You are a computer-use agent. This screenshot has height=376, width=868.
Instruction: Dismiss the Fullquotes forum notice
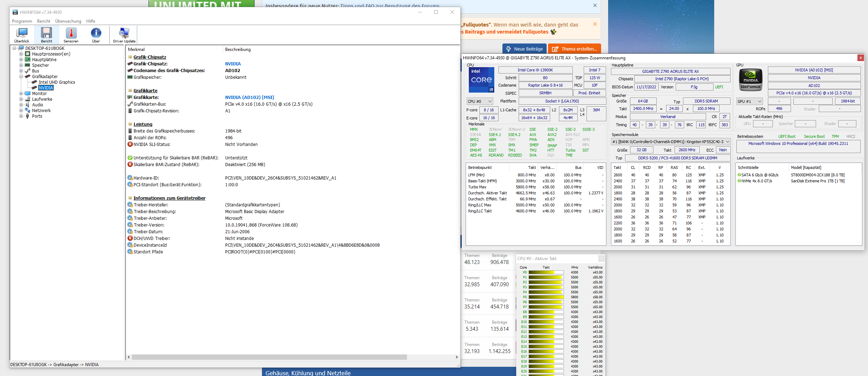pos(595,24)
